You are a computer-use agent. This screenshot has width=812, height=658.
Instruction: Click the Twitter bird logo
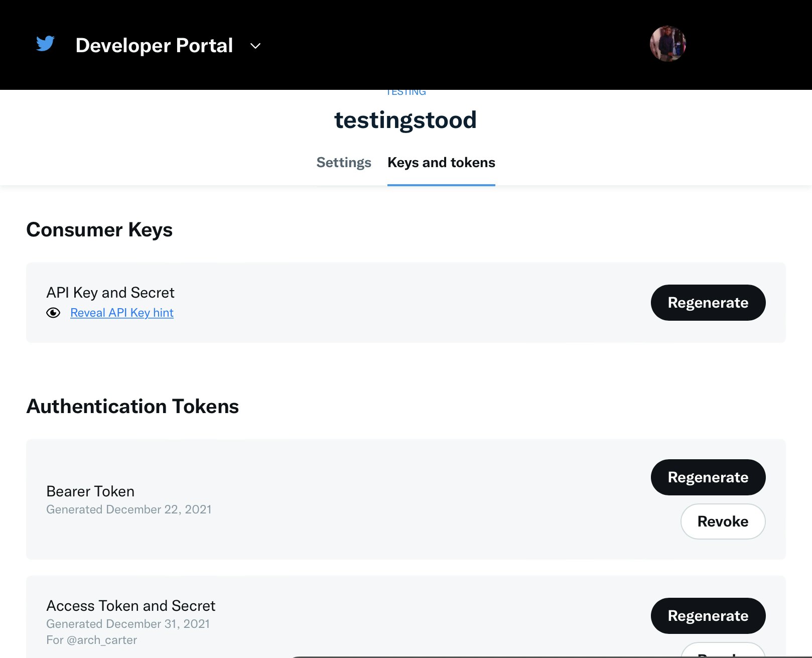pyautogui.click(x=45, y=44)
